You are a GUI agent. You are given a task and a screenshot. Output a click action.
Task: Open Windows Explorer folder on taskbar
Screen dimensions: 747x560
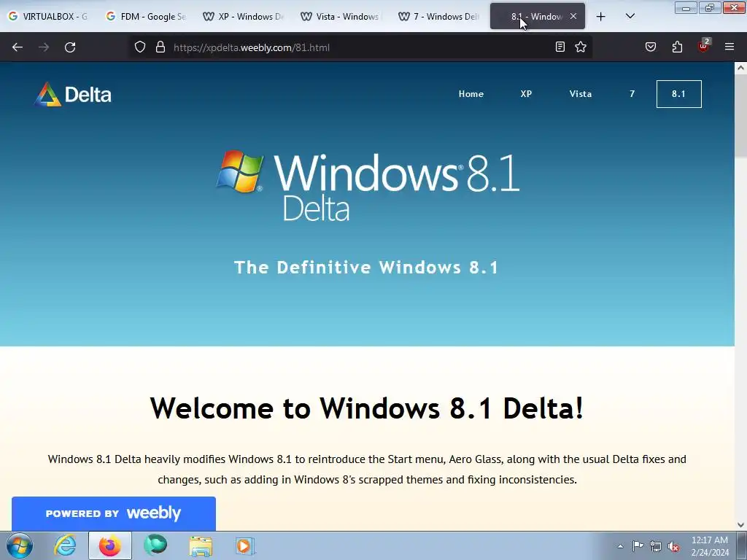201,546
